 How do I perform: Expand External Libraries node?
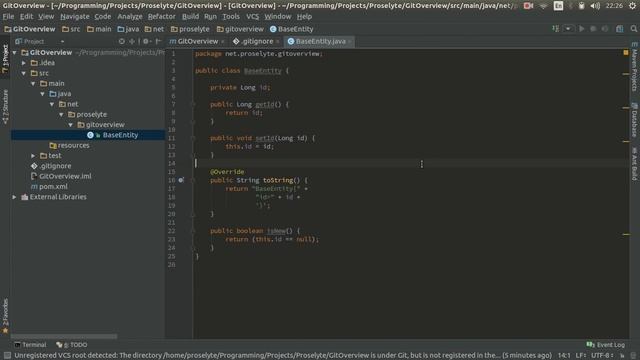(x=15, y=197)
